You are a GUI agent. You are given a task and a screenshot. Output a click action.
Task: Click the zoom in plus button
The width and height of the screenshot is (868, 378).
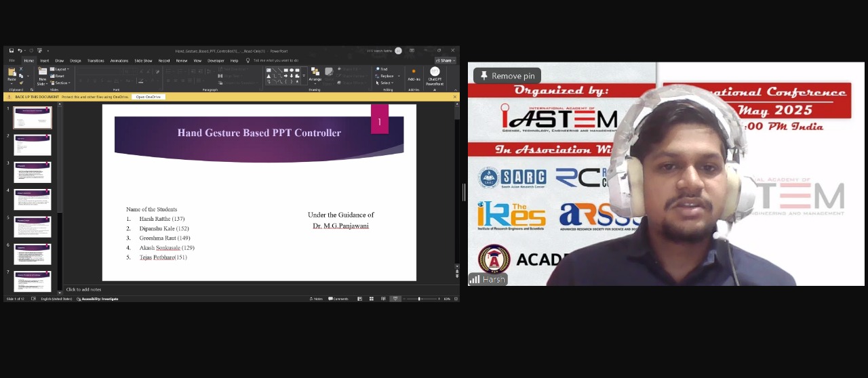tap(439, 299)
